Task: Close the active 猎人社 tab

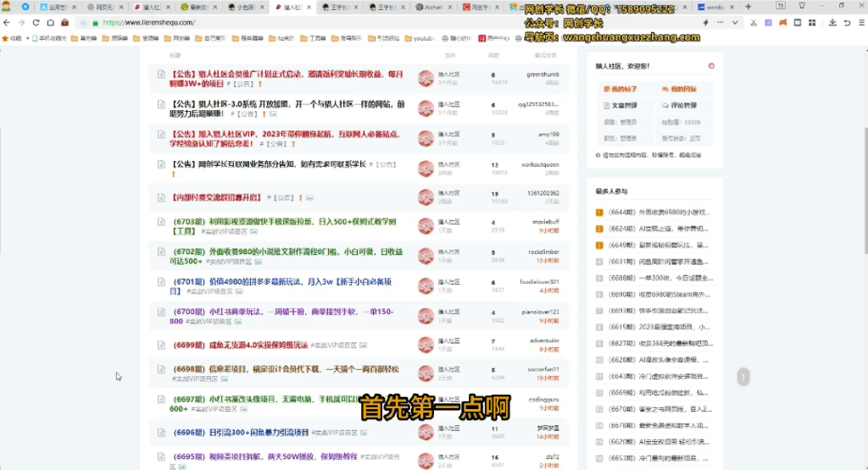Action: [x=309, y=7]
